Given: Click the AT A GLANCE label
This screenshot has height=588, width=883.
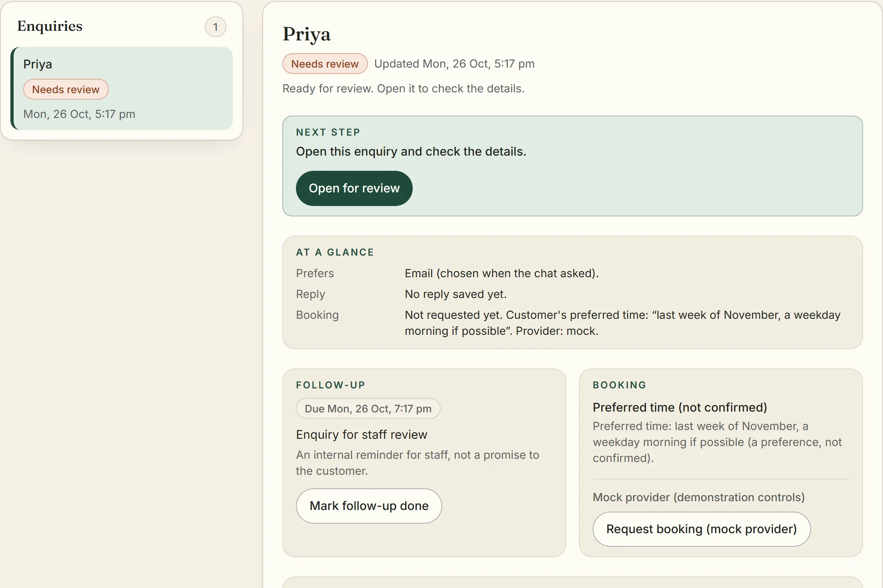Looking at the screenshot, I should 335,252.
